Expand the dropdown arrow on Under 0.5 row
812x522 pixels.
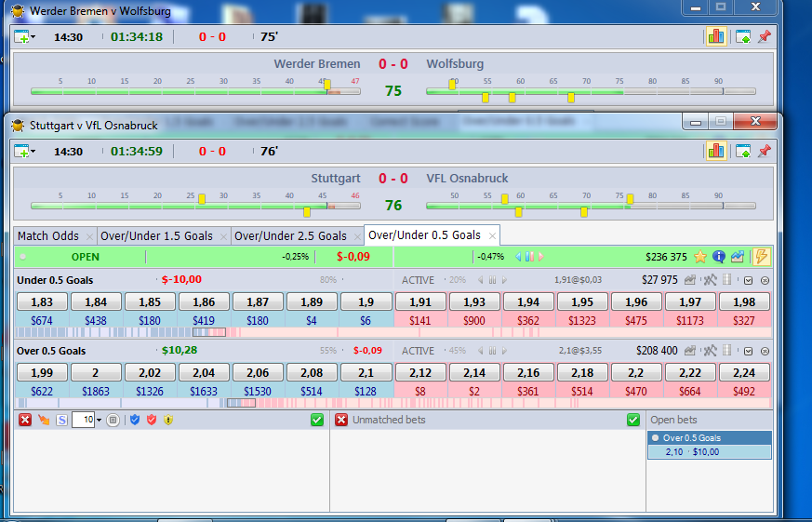(748, 281)
